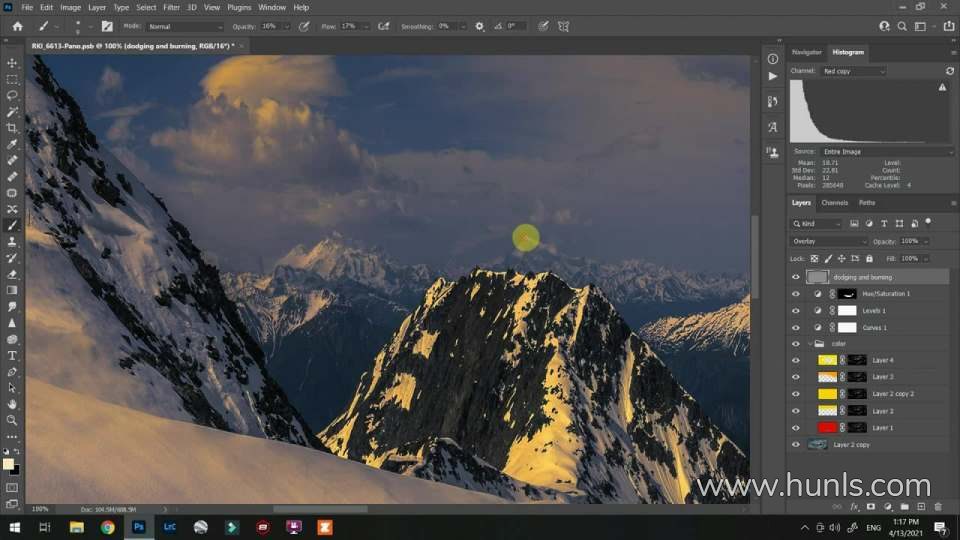
Task: Switch to the Navigator panel tab
Action: point(806,52)
